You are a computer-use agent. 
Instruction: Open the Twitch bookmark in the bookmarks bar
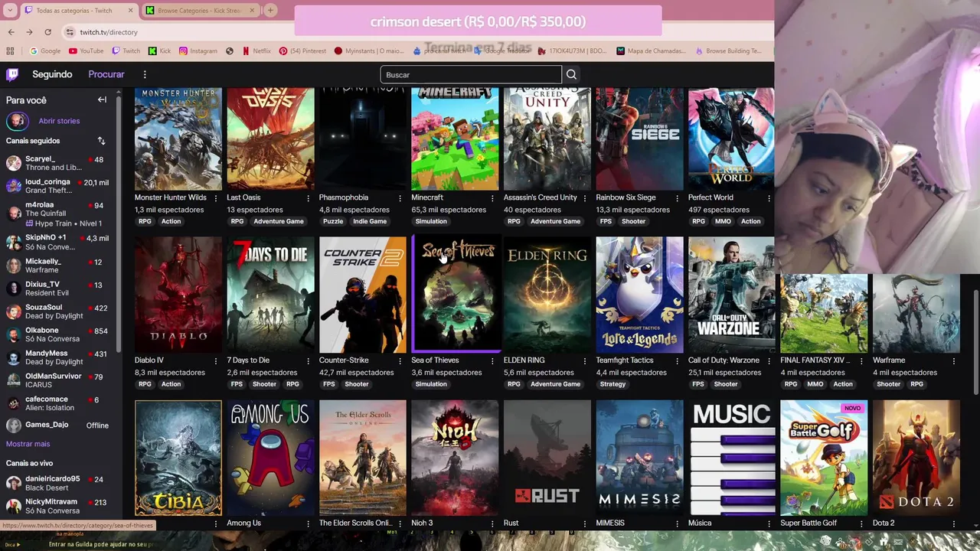[126, 51]
